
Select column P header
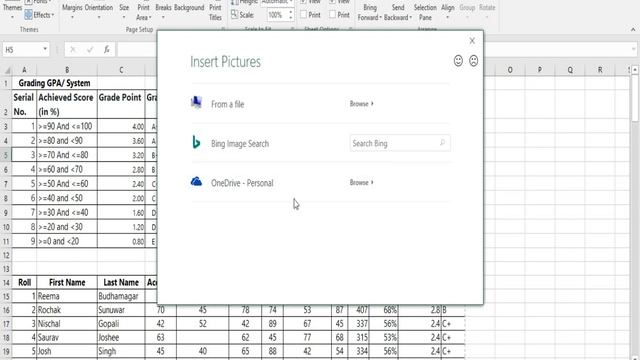tap(540, 70)
